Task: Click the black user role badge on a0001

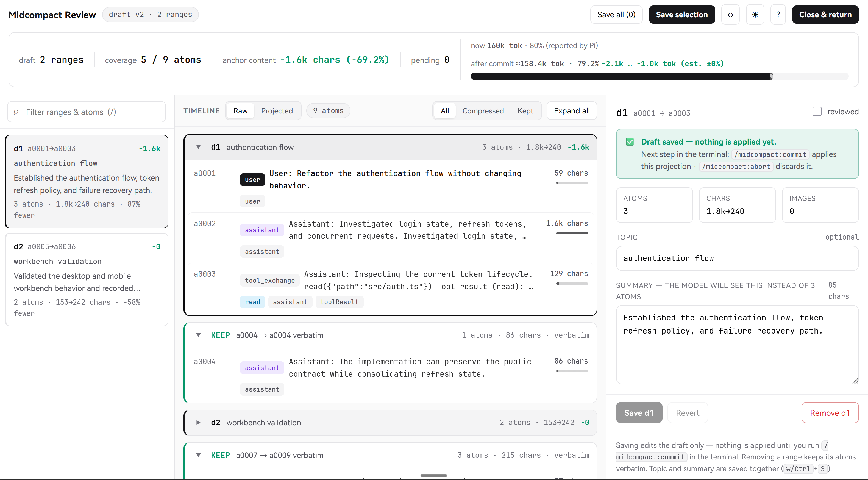Action: point(252,179)
